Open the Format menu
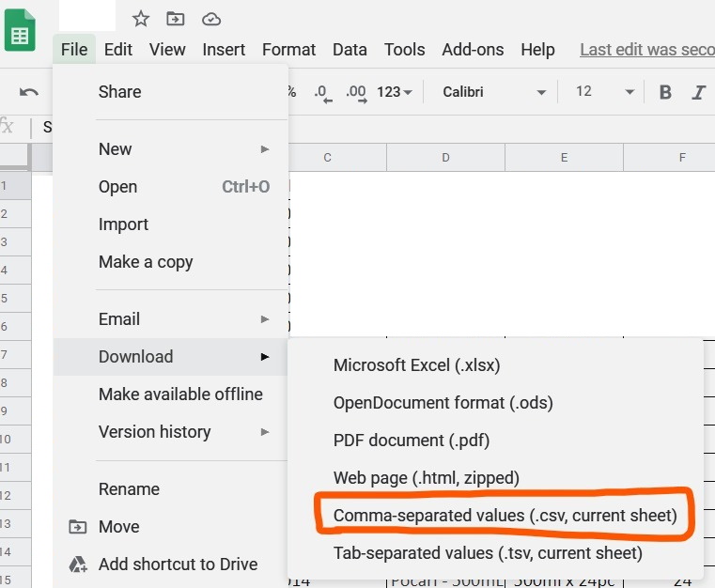Viewport: 715px width, 588px height. pyautogui.click(x=288, y=49)
